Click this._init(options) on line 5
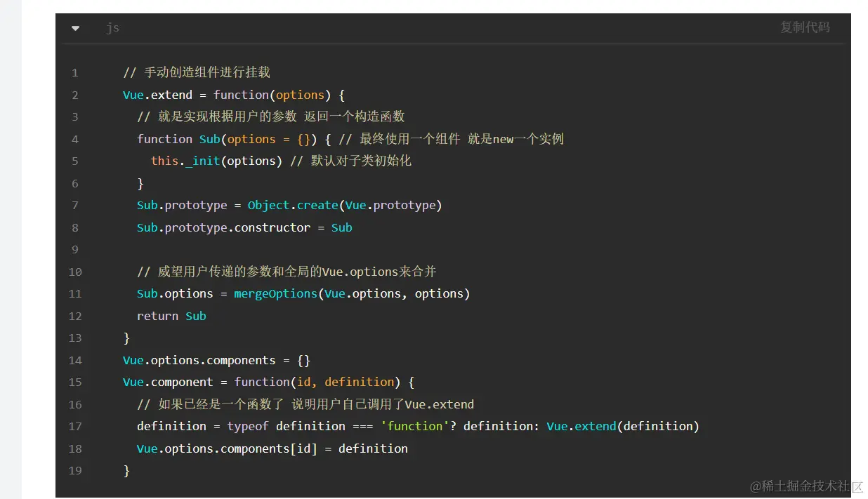This screenshot has height=499, width=868. [216, 161]
